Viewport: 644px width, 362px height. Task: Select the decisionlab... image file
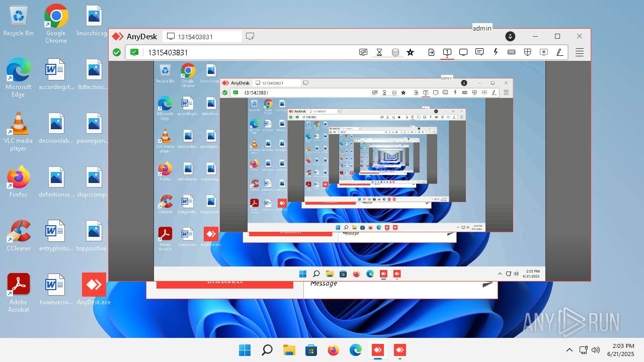coord(56,128)
